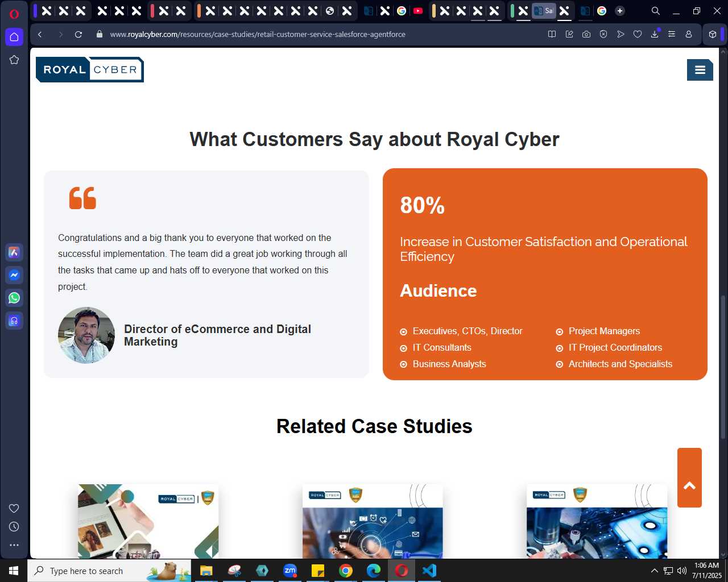The image size is (728, 582).
Task: View site security lock information
Action: click(x=100, y=34)
